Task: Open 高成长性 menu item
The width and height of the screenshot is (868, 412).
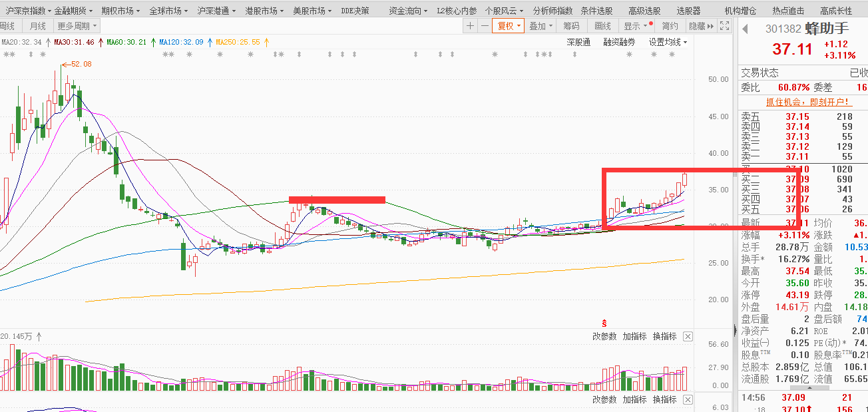Action: [836, 11]
